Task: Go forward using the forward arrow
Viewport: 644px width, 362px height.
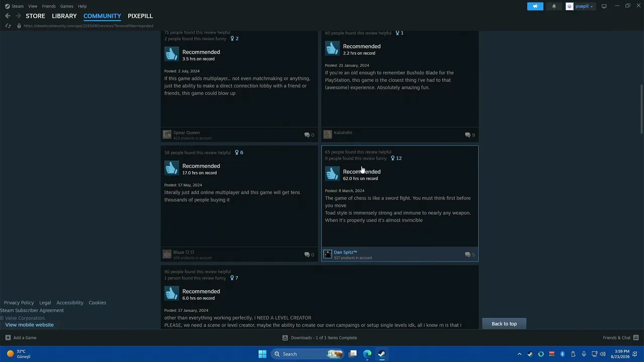Action: (x=18, y=16)
